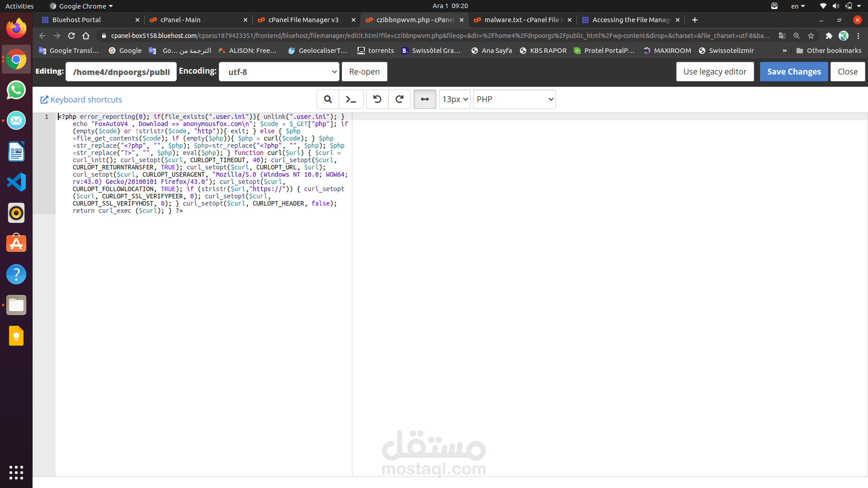
Task: Close the cPanel editor
Action: [848, 72]
